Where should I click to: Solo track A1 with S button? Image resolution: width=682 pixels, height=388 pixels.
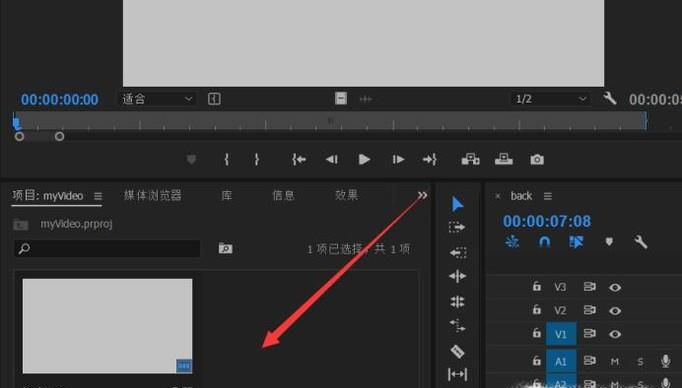point(640,361)
